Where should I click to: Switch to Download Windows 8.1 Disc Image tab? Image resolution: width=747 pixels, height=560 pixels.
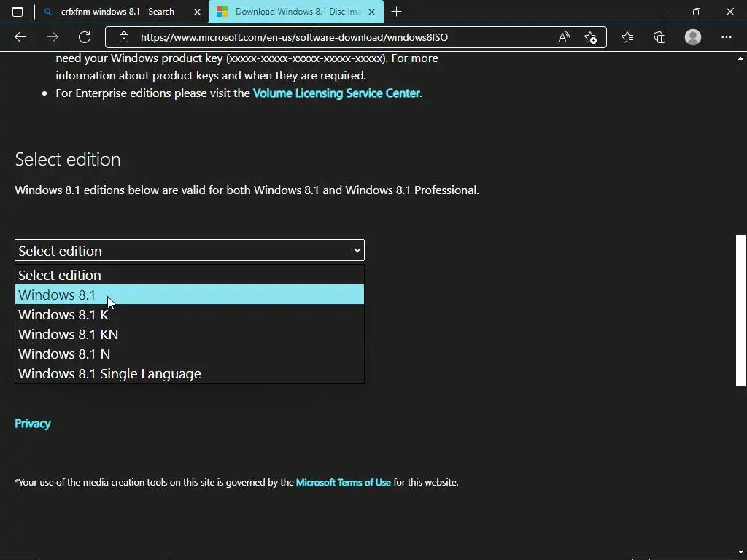pyautogui.click(x=296, y=12)
